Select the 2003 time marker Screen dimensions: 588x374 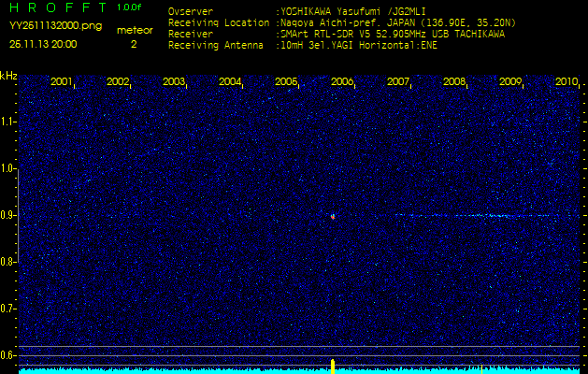click(x=174, y=82)
